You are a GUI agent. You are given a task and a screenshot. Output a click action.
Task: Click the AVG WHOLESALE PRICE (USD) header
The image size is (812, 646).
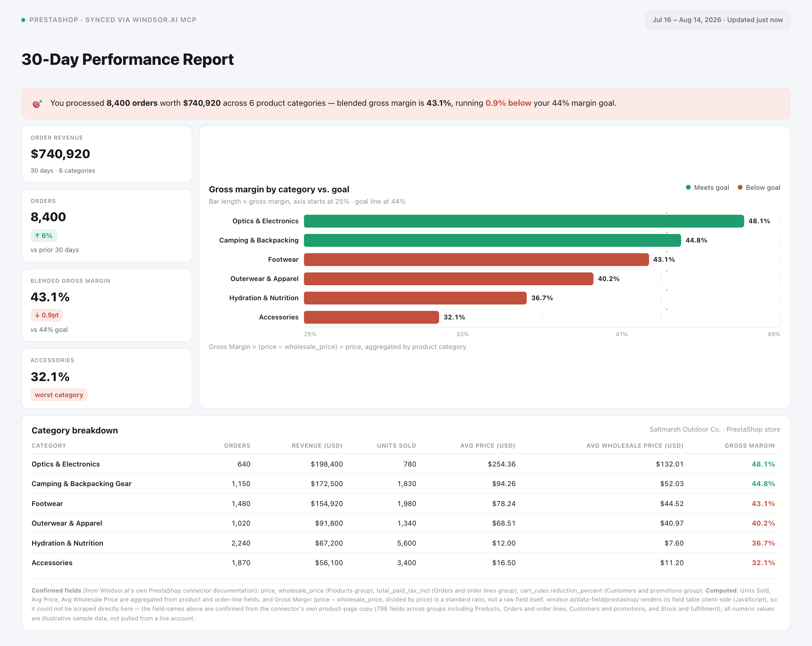(635, 446)
